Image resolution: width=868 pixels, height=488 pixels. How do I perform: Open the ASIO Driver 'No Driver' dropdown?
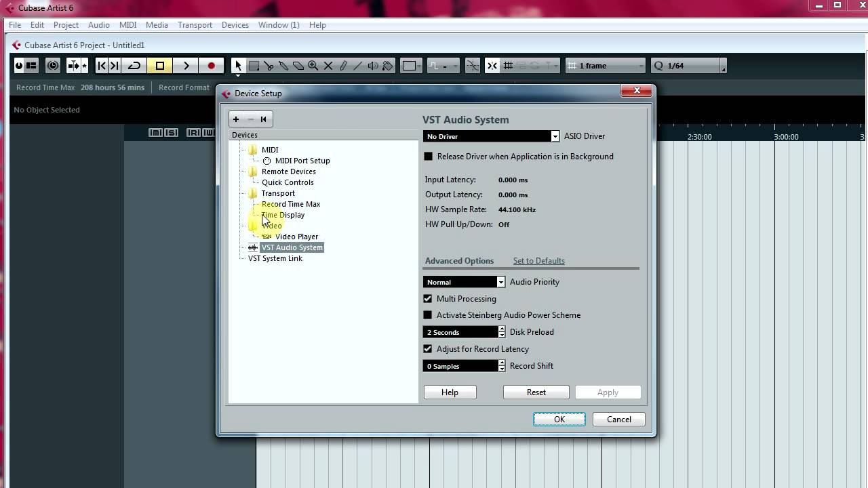(x=491, y=136)
